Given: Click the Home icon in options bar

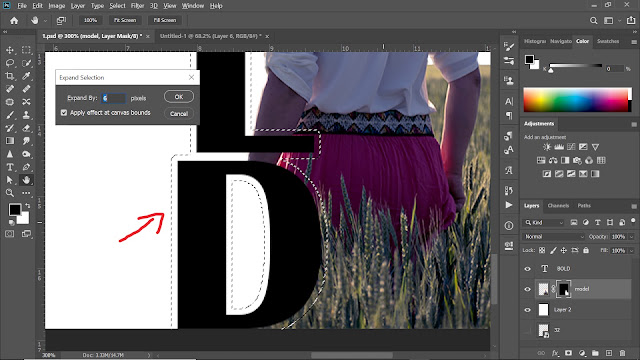Looking at the screenshot, I should (14, 20).
